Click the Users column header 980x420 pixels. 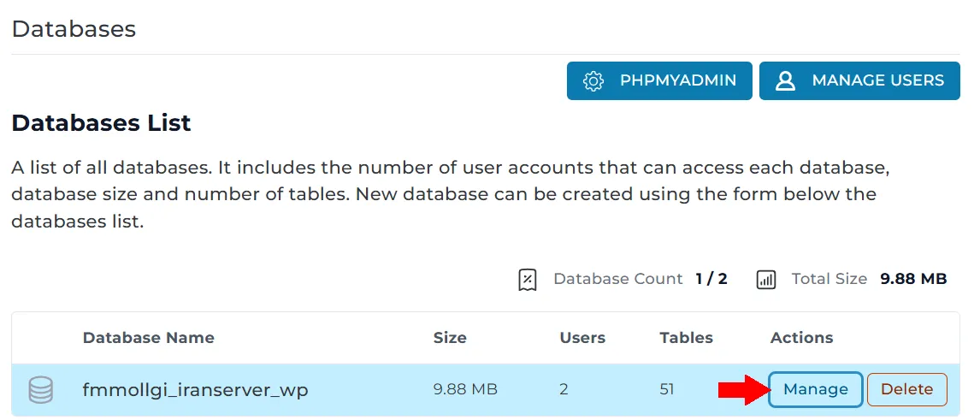[x=582, y=338]
